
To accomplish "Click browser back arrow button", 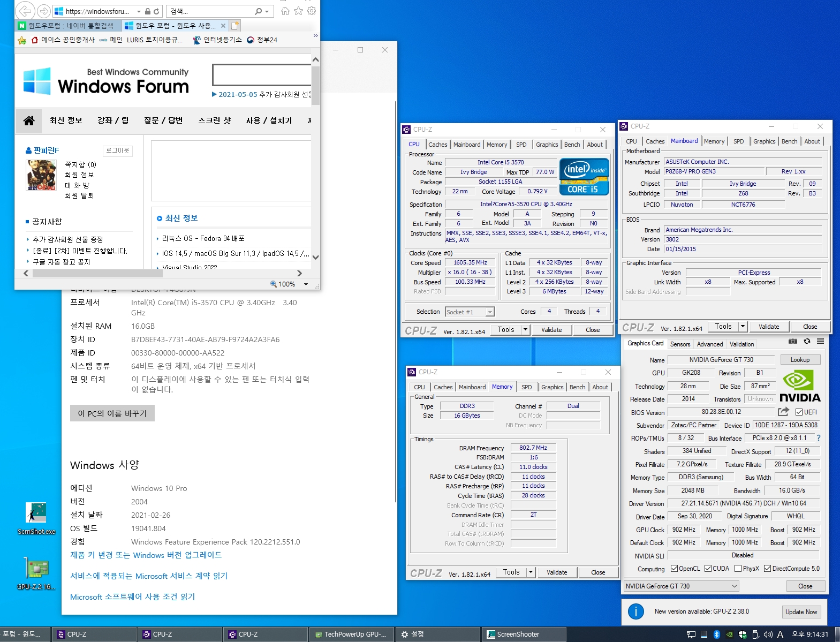I will [25, 11].
